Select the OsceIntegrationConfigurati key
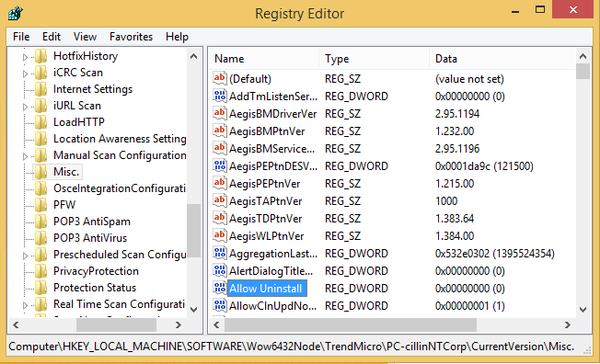This screenshot has width=600, height=364. tap(120, 188)
